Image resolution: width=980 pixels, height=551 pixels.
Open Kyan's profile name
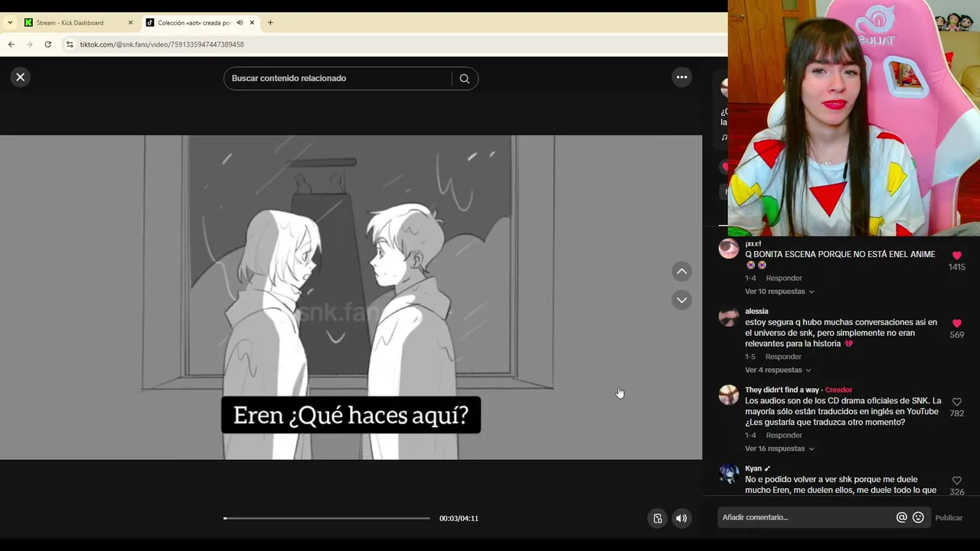coord(753,468)
